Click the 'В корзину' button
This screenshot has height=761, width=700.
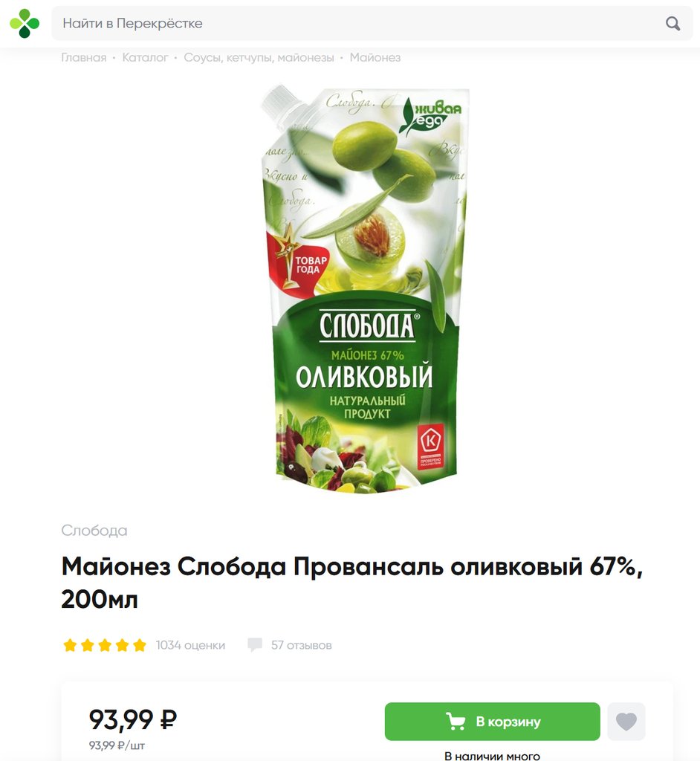pyautogui.click(x=492, y=721)
